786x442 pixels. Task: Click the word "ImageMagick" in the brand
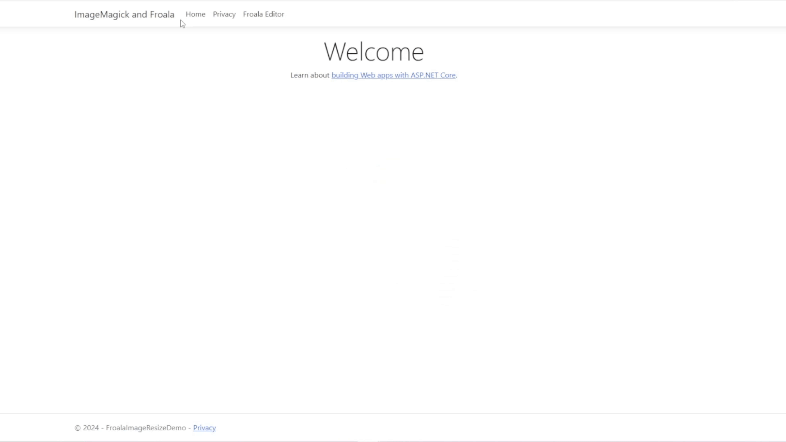(x=102, y=14)
